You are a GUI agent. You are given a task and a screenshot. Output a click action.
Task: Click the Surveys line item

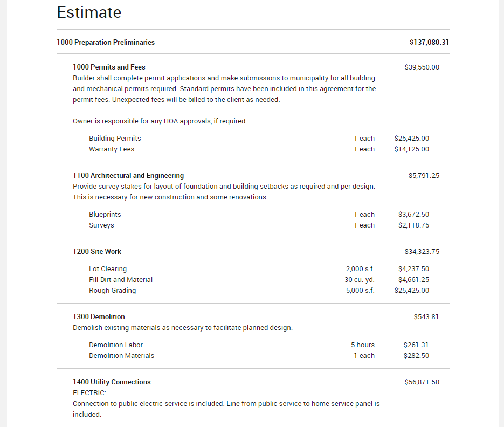pyautogui.click(x=101, y=225)
